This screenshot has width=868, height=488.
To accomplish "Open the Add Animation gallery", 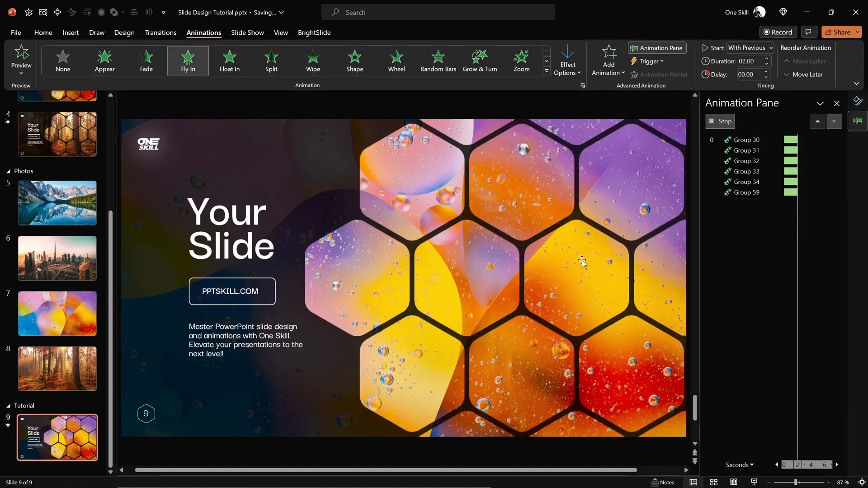I will tap(608, 61).
